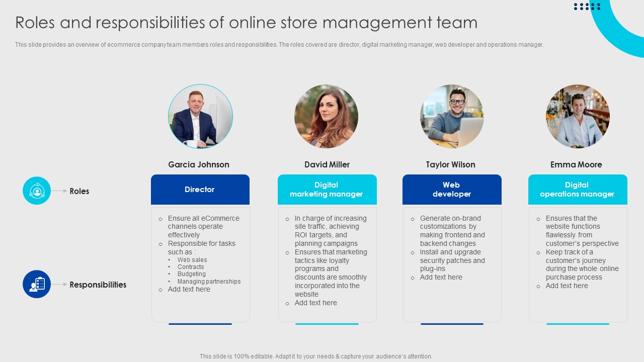Screen dimensions: 644x362
Task: Select the slide overview description paragraph
Action: (x=279, y=45)
